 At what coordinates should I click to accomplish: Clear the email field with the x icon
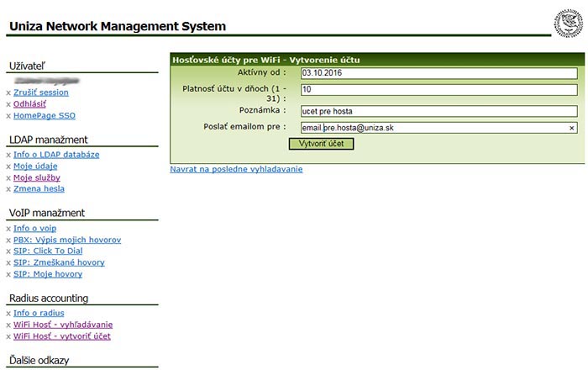[571, 128]
